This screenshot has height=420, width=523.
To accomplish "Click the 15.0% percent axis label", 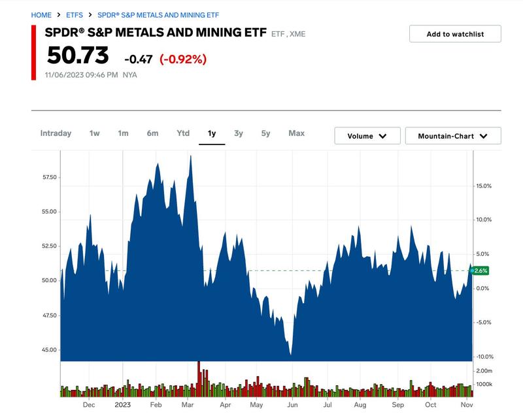I will coord(484,186).
